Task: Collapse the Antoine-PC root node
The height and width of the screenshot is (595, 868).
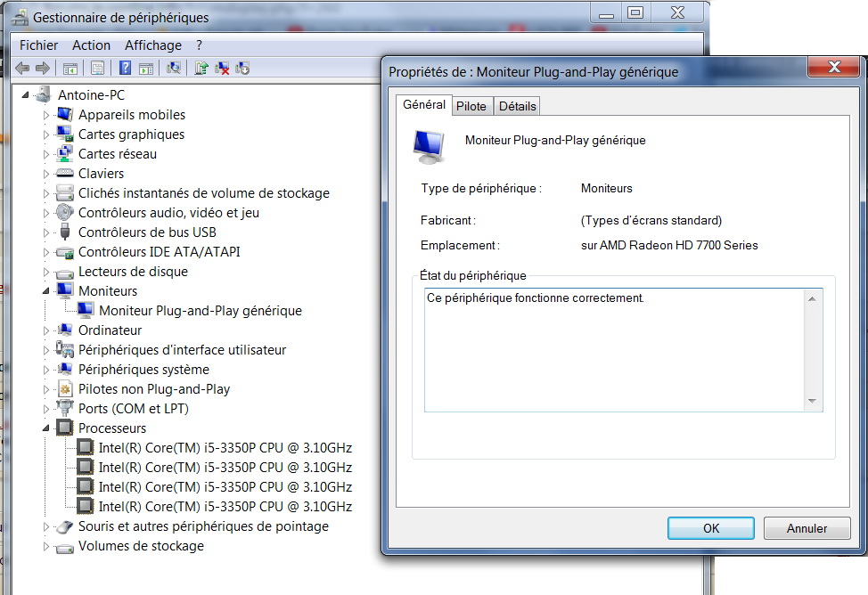Action: coord(26,95)
